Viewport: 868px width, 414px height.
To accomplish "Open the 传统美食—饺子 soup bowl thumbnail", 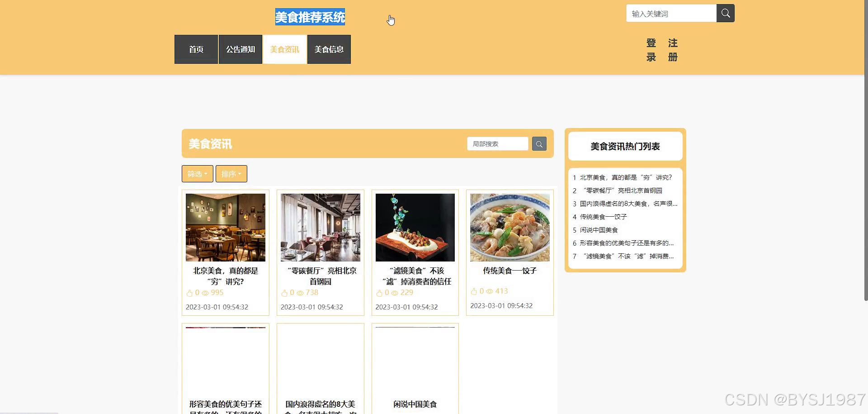I will [x=510, y=228].
